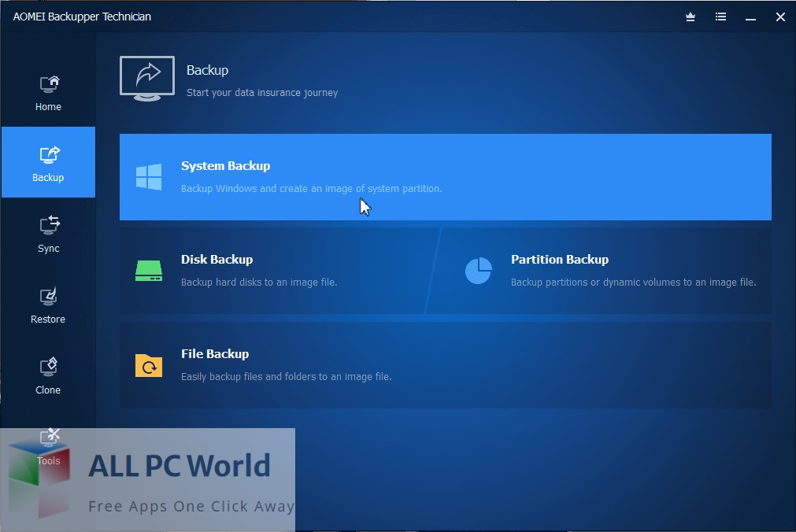Click the yellow folder File Backup icon
This screenshot has height=532, width=796.
[x=149, y=365]
